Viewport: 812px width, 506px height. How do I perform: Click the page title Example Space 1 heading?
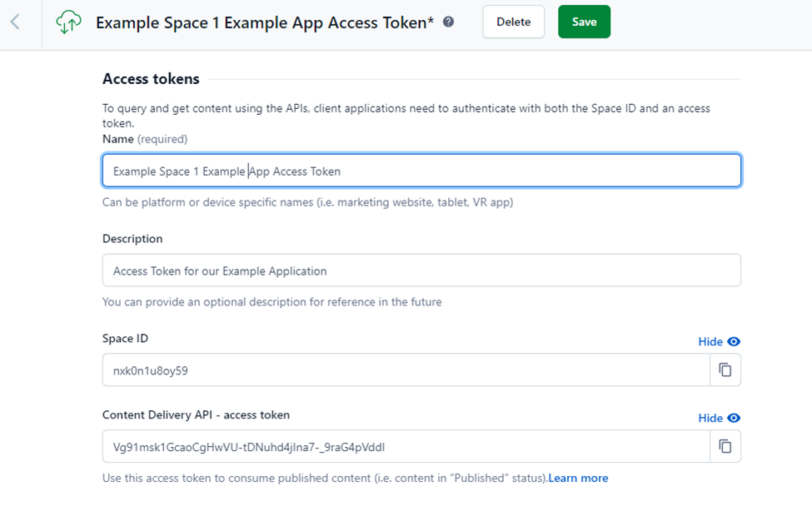[x=265, y=22]
